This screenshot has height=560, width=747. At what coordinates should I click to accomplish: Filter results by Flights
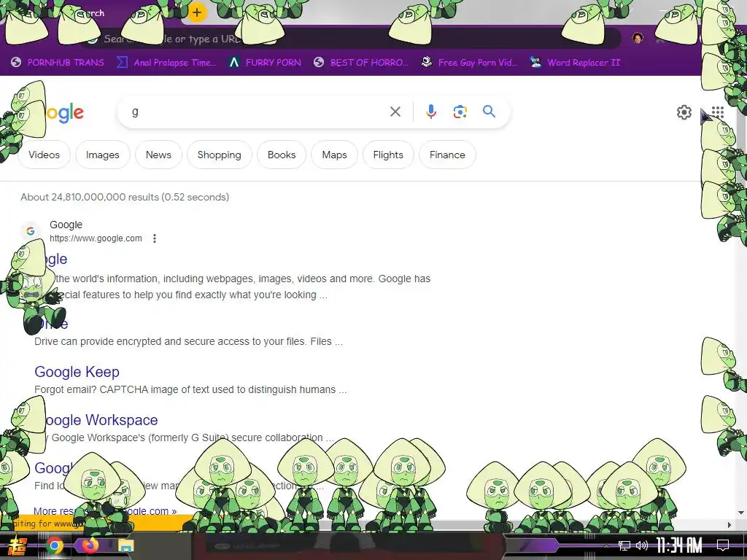pos(388,155)
